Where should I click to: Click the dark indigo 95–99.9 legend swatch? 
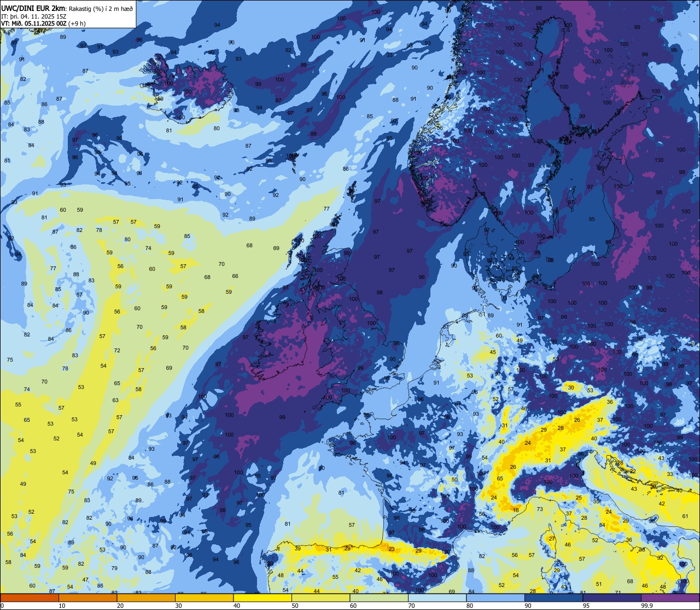[612, 598]
